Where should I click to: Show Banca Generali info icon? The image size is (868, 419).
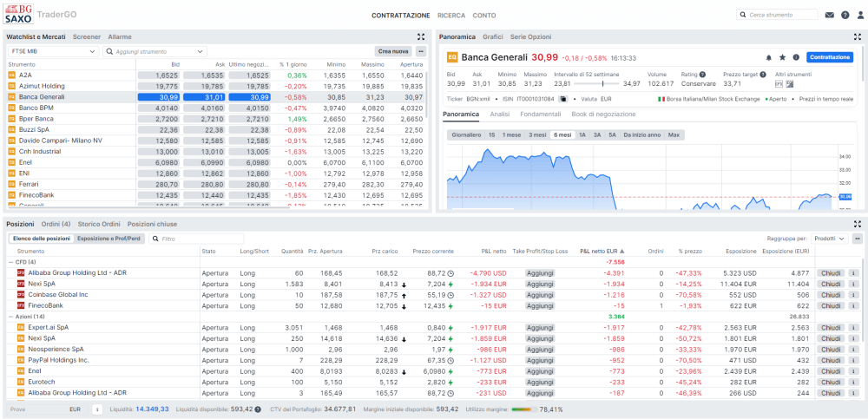(796, 57)
